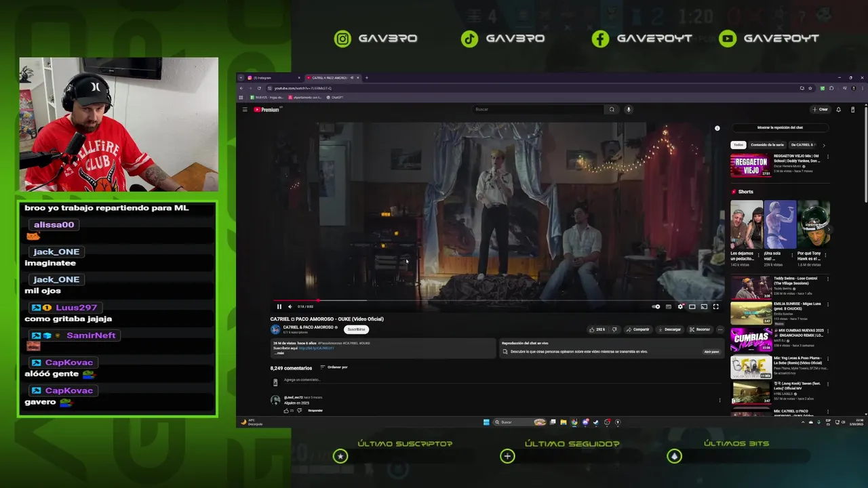Select the Todos filter chip

tap(738, 145)
